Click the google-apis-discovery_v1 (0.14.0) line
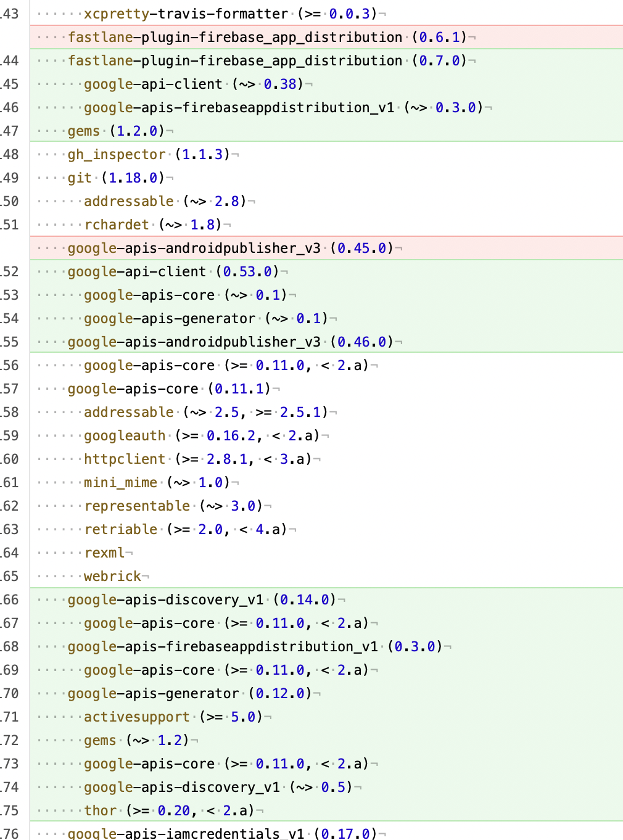Viewport: 623px width, 840px height. [x=327, y=599]
